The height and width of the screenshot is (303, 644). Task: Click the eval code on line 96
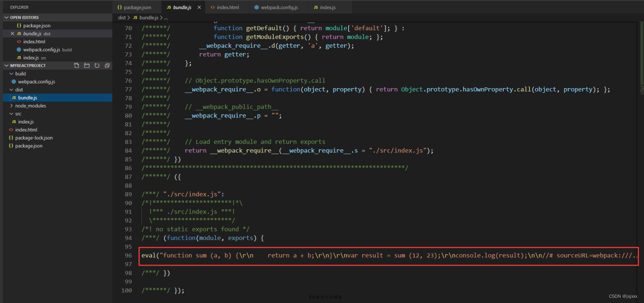[x=389, y=255]
